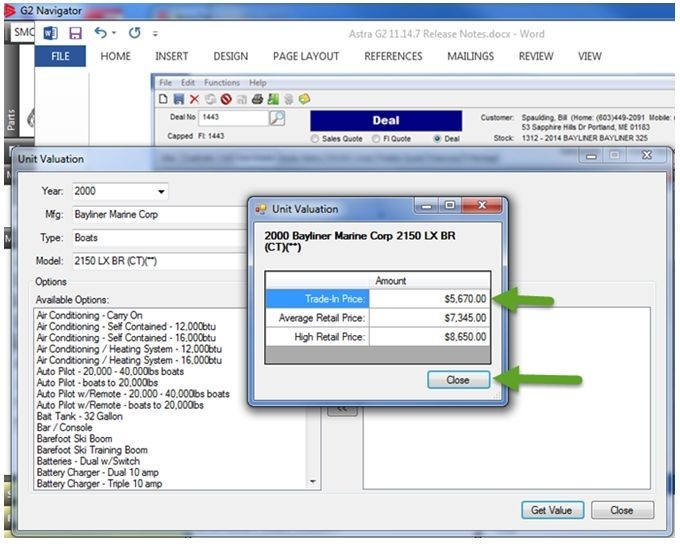Click the grayed refresh icon in Deal toolbar

click(210, 99)
